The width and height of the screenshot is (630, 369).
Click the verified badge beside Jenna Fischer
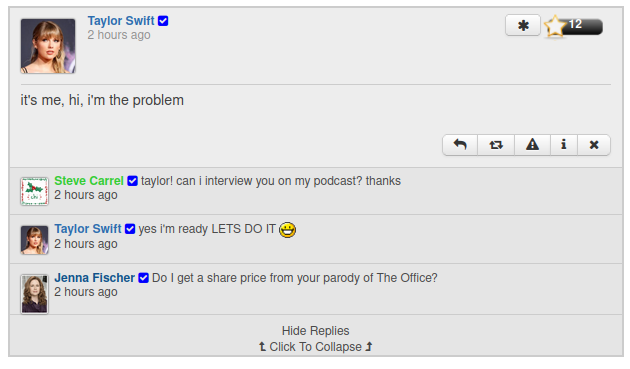143,278
